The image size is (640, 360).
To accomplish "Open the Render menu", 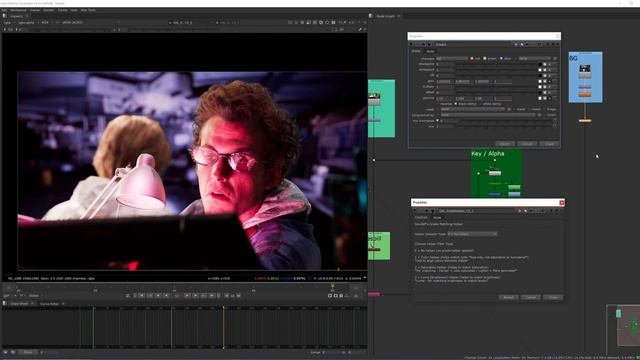I will pos(49,10).
